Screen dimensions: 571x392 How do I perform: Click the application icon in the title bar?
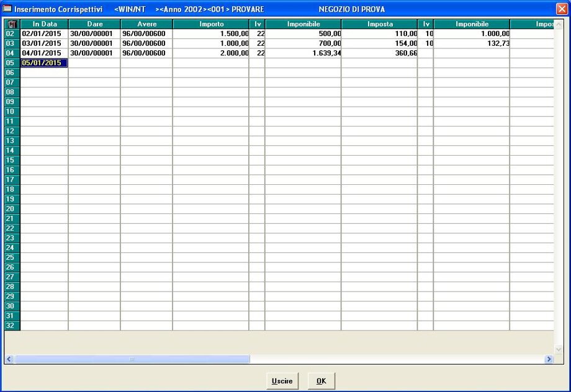(x=7, y=9)
